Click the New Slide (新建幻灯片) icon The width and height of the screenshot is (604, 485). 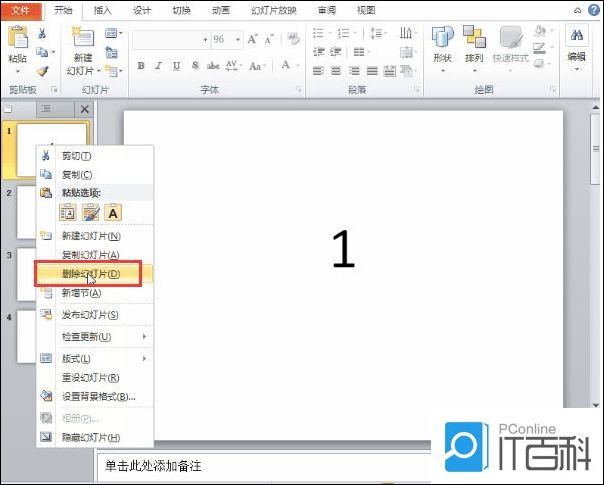[x=82, y=39]
